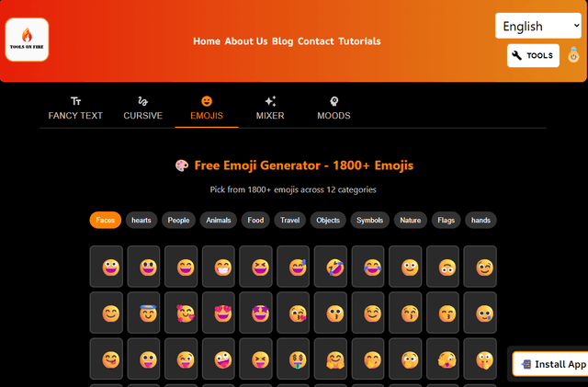Enable the Flags category filter

tap(446, 220)
